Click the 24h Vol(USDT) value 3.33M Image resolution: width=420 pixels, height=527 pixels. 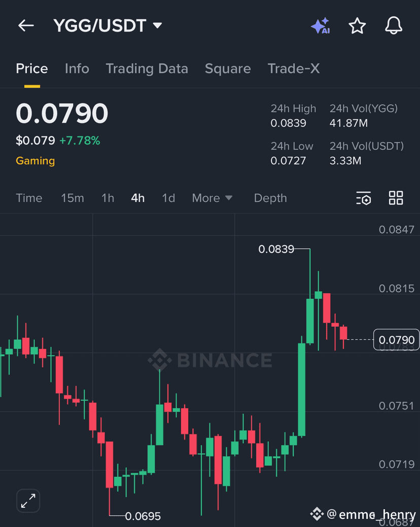coord(345,161)
